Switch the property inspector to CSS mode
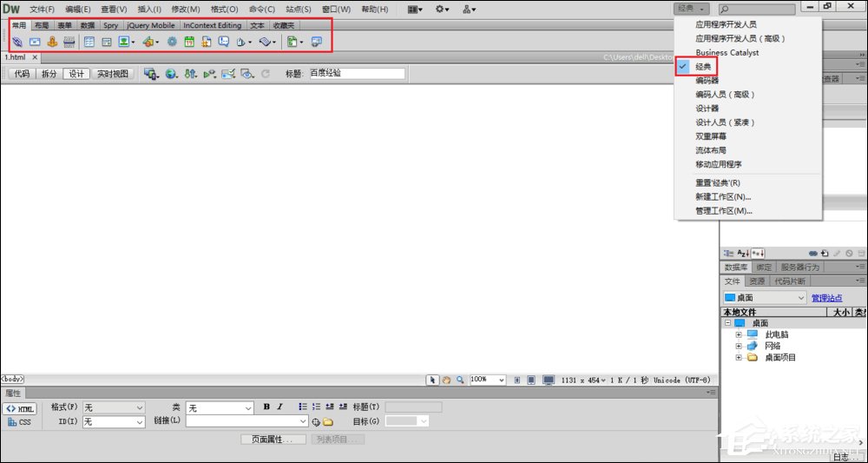This screenshot has width=868, height=463. coord(20,422)
